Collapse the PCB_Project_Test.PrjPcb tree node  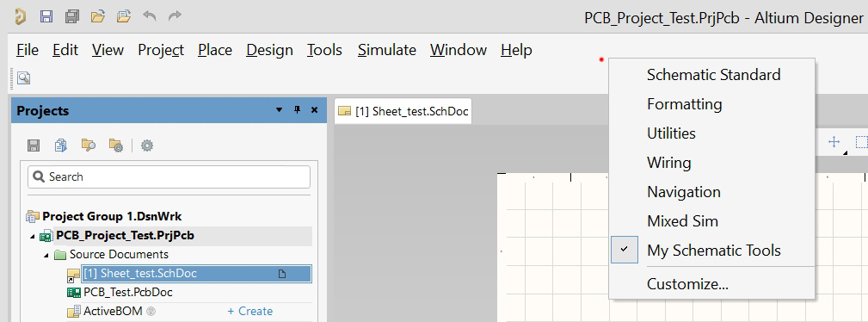click(x=32, y=237)
